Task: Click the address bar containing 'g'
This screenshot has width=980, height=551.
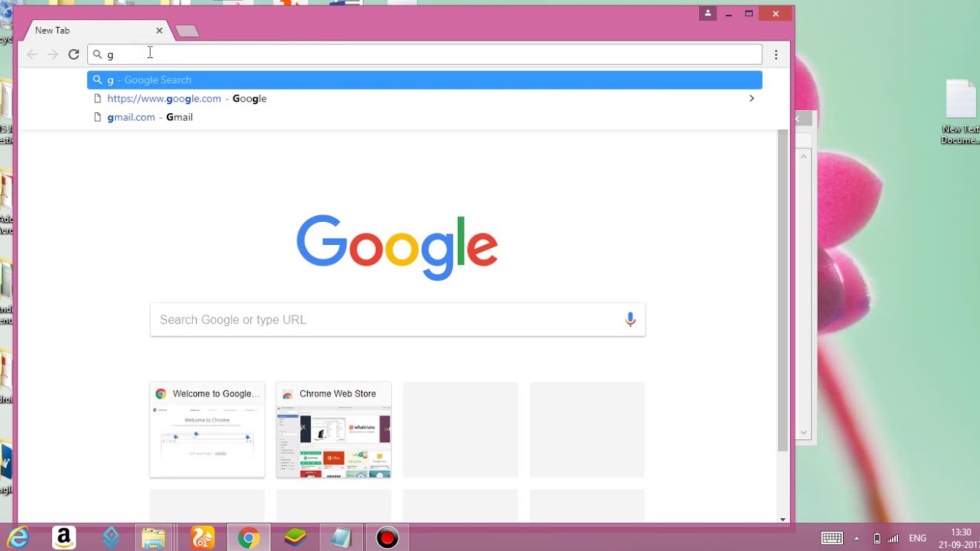Action: (425, 54)
